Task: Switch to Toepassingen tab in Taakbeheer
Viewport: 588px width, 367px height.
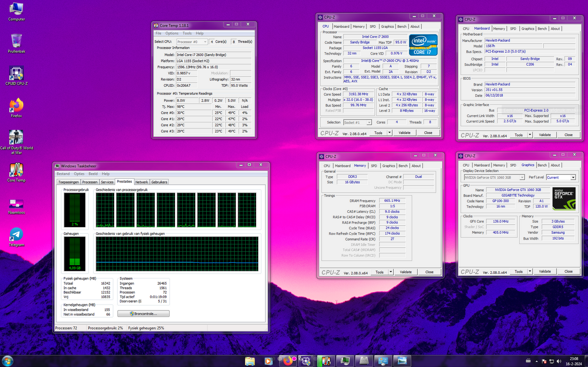Action: 69,182
